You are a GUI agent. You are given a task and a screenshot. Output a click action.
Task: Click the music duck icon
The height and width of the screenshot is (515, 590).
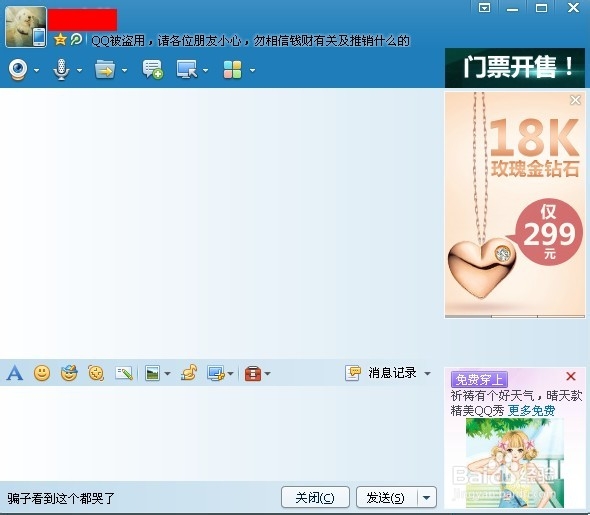click(189, 373)
